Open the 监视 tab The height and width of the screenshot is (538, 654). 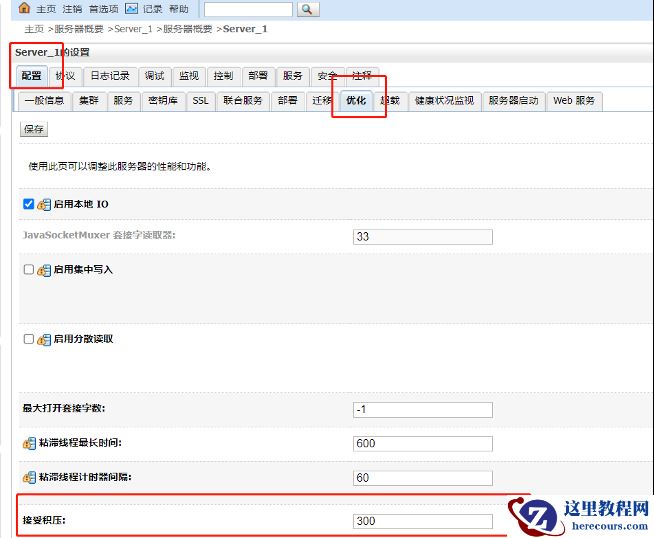(189, 76)
